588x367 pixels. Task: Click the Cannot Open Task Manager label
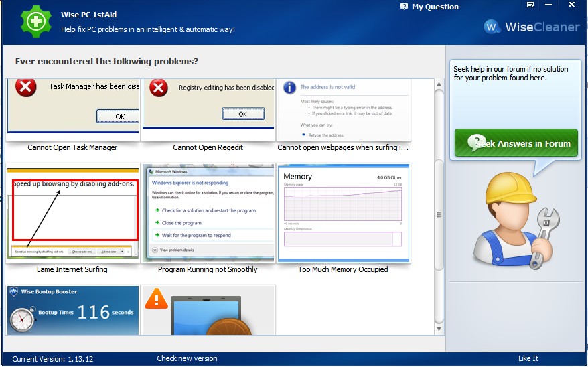tap(72, 147)
